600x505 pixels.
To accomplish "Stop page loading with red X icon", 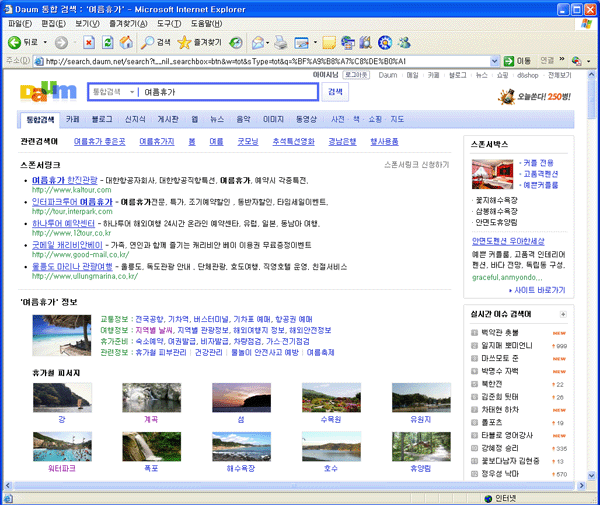I will point(89,42).
